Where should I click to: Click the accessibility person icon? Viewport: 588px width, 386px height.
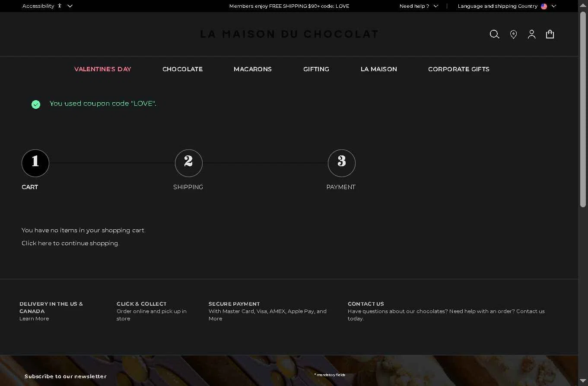click(60, 6)
